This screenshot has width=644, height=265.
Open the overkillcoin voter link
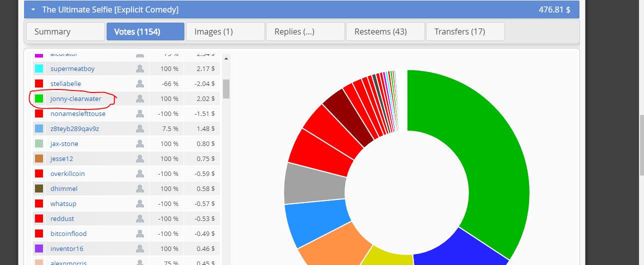(x=67, y=173)
